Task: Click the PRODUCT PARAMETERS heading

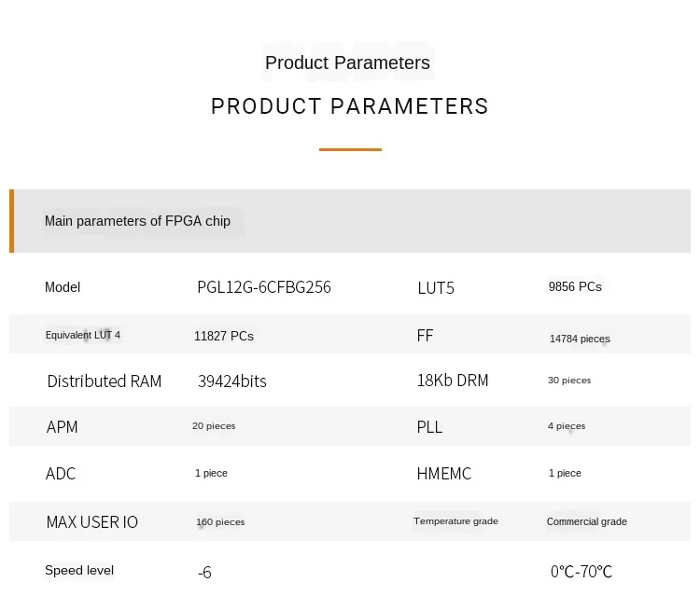Action: coord(349,106)
